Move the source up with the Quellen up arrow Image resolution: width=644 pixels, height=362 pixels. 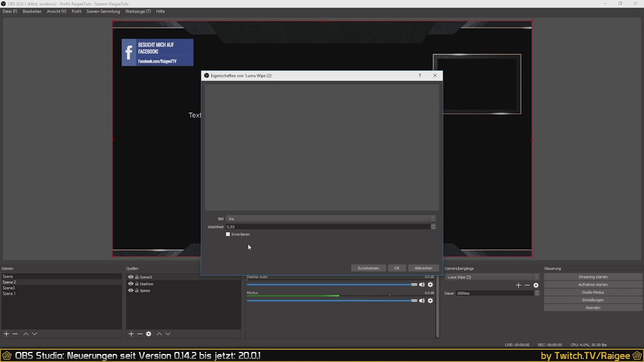tap(159, 334)
